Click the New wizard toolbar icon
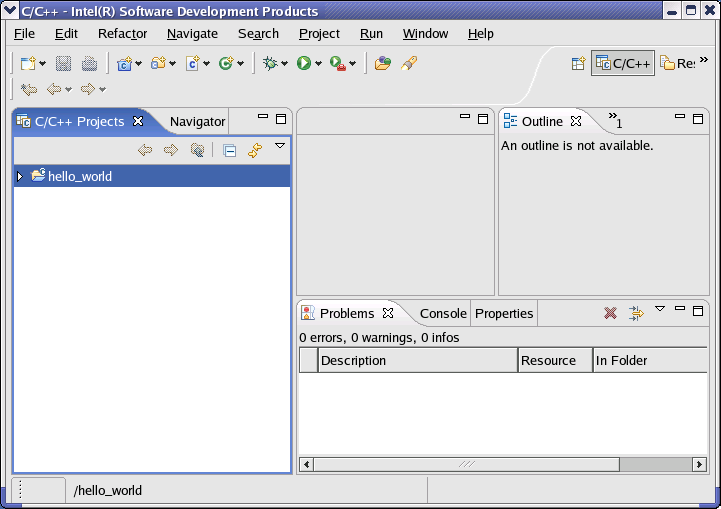721x509 pixels. (x=28, y=63)
